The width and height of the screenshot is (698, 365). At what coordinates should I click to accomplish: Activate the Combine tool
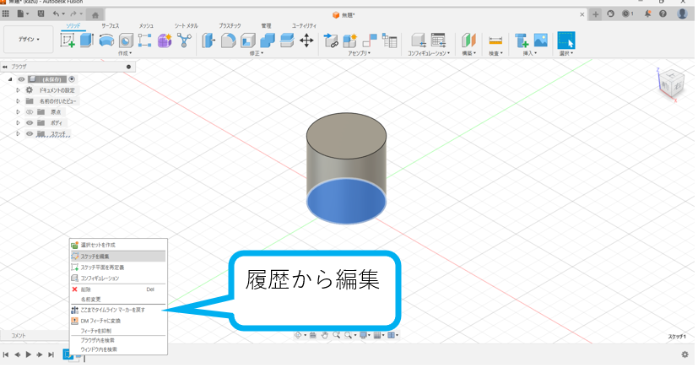(x=267, y=41)
